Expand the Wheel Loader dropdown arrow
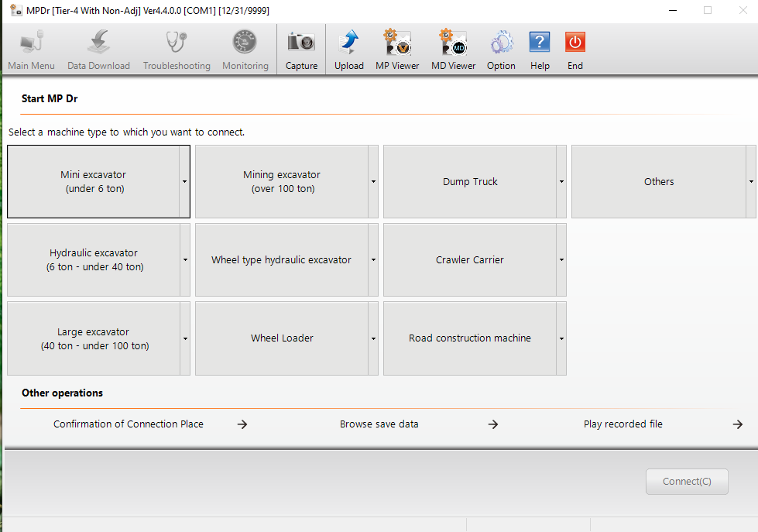Screen dimensions: 758x532 372,338
